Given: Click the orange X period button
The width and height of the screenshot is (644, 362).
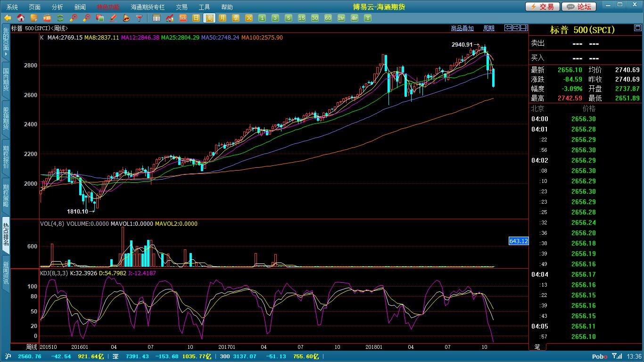Looking at the screenshot, I should [249, 18].
